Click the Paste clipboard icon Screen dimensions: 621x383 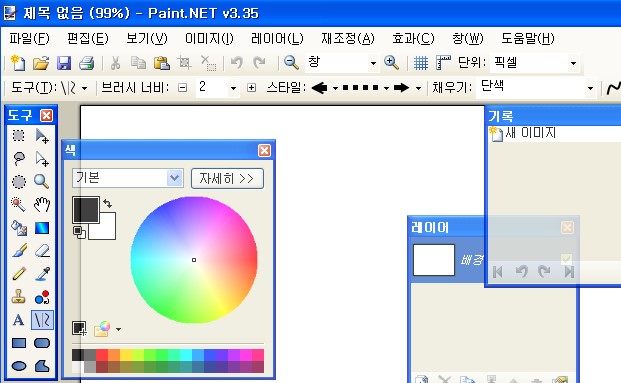162,63
